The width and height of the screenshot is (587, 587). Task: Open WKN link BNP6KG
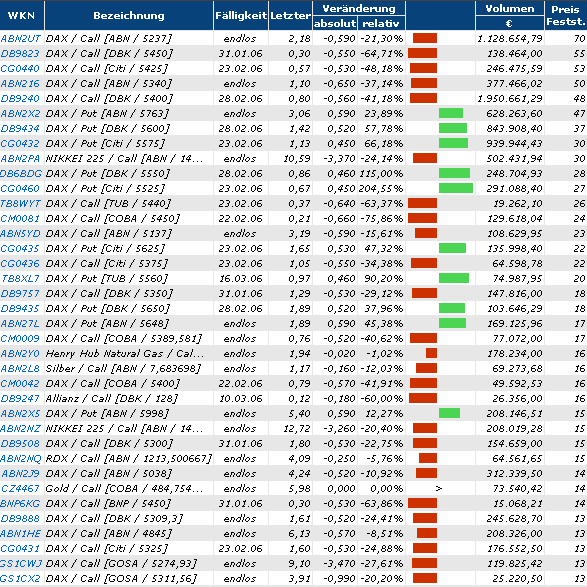[20, 503]
